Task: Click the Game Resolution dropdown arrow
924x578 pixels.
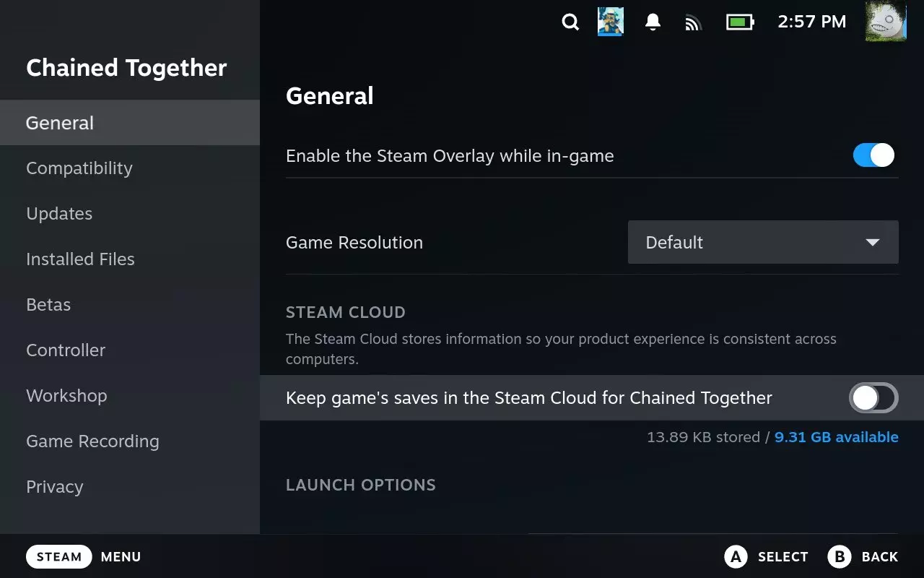Action: click(x=872, y=243)
